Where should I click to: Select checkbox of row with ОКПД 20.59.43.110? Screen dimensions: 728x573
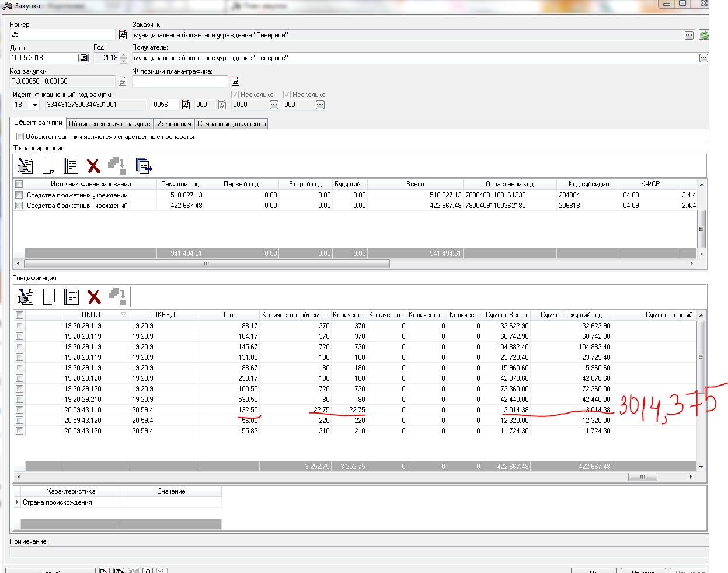click(x=19, y=410)
